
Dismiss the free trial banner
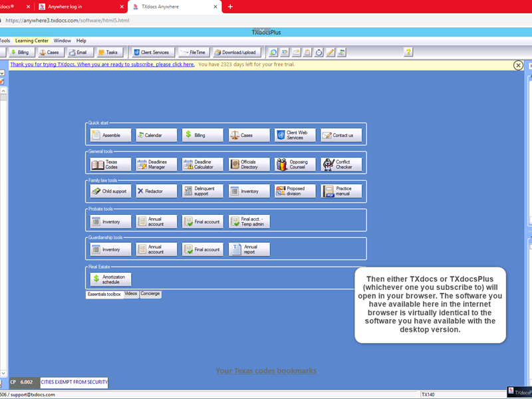click(518, 65)
